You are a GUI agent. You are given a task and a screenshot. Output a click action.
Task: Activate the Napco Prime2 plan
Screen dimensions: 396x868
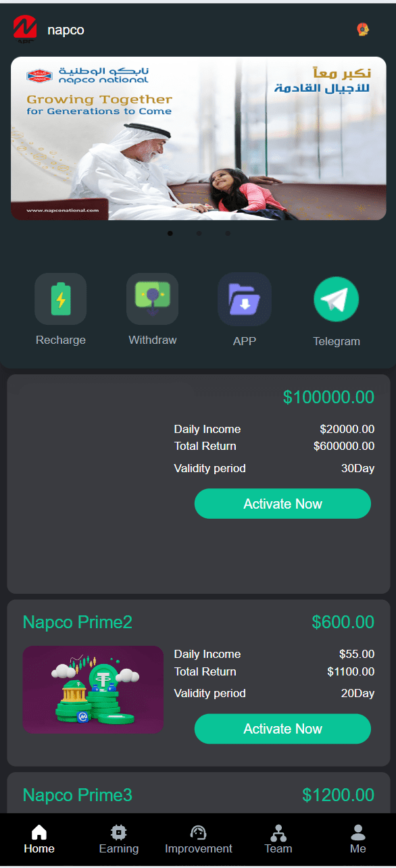coord(282,729)
